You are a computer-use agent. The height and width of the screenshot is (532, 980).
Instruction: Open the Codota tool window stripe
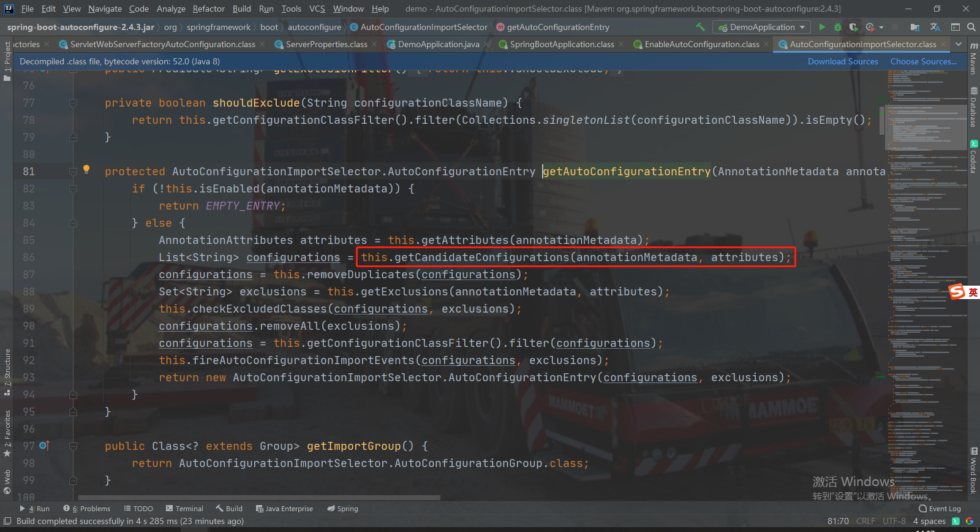(973, 157)
